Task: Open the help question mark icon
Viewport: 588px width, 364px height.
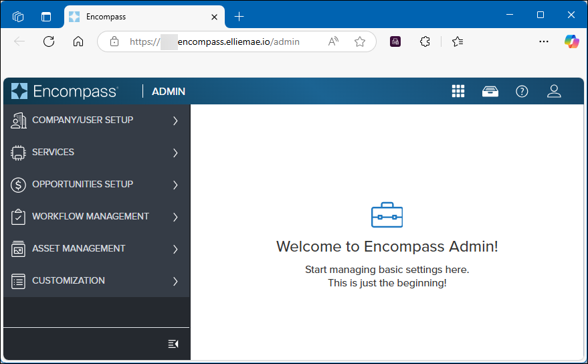Action: click(522, 92)
